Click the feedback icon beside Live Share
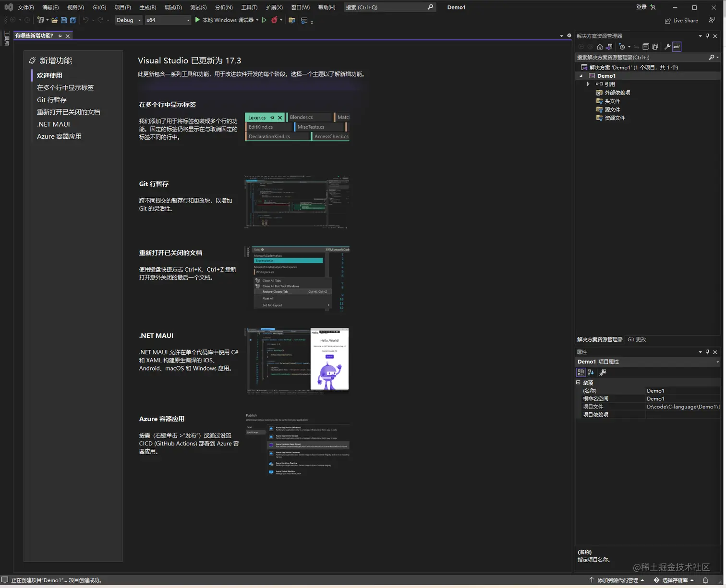The height and width of the screenshot is (588, 726). (x=712, y=20)
